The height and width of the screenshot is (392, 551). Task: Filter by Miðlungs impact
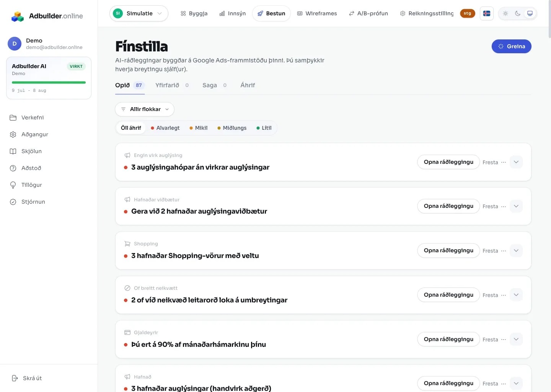[x=232, y=128]
